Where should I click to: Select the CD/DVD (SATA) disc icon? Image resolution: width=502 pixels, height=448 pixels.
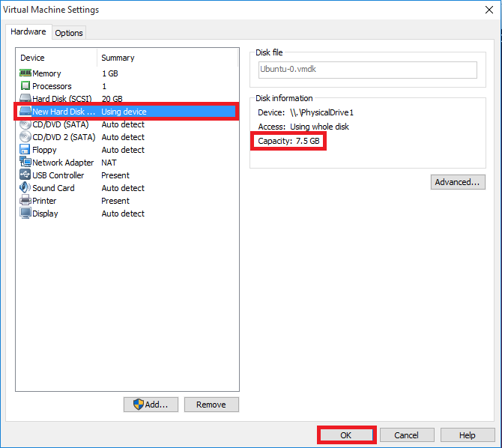tap(25, 124)
